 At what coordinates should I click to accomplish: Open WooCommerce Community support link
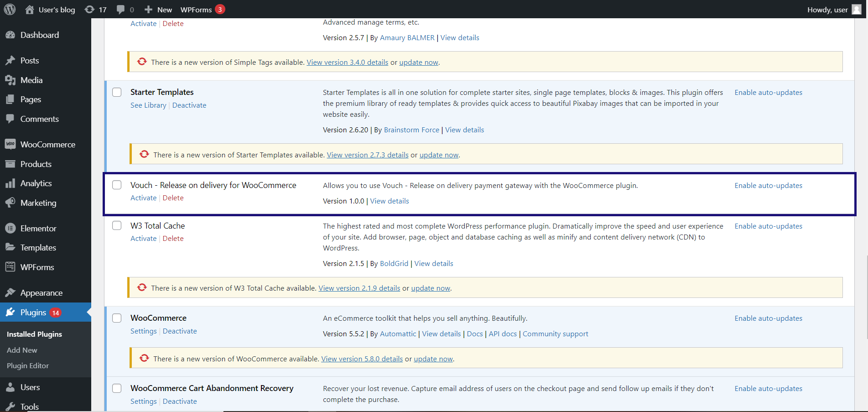tap(556, 334)
